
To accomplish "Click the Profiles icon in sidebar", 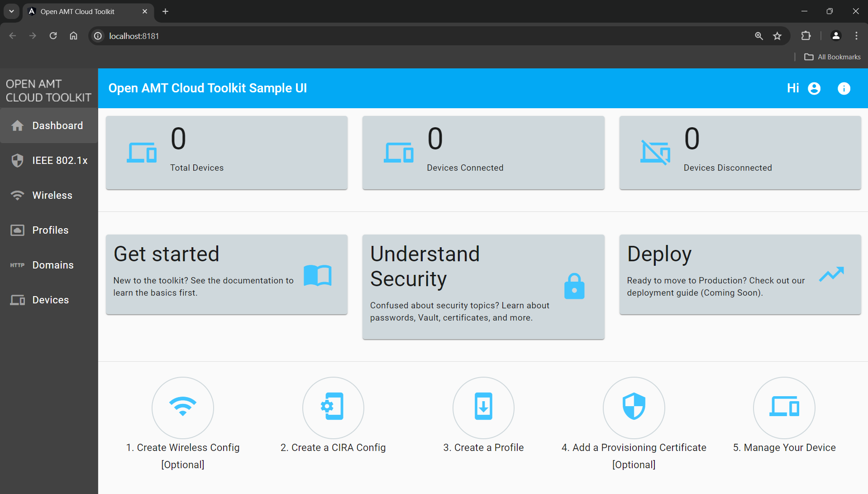I will [17, 230].
